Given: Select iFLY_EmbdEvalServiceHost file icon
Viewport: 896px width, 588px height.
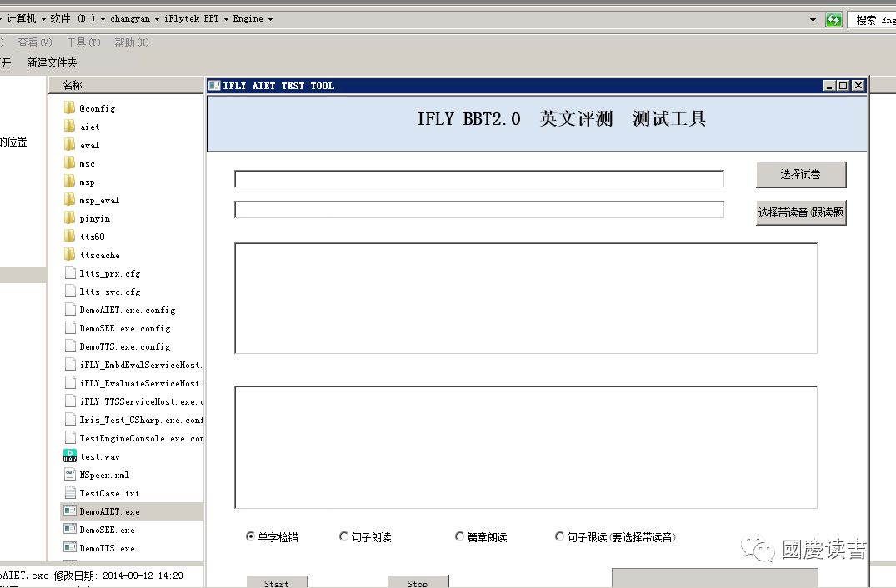Looking at the screenshot, I should [x=70, y=364].
